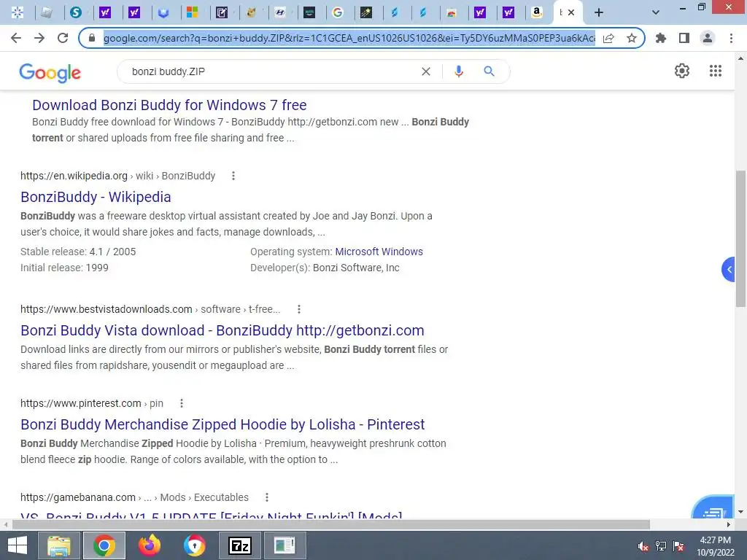Viewport: 747px width, 560px height.
Task: Switch to the Google G tab
Action: click(338, 12)
